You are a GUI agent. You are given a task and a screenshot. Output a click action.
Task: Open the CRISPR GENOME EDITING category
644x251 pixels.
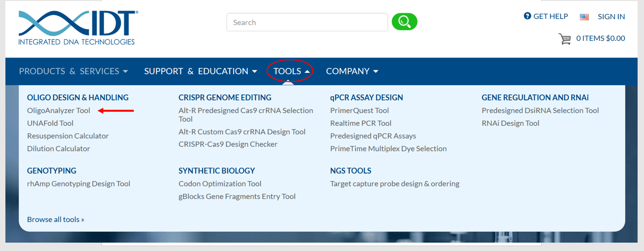coord(225,97)
